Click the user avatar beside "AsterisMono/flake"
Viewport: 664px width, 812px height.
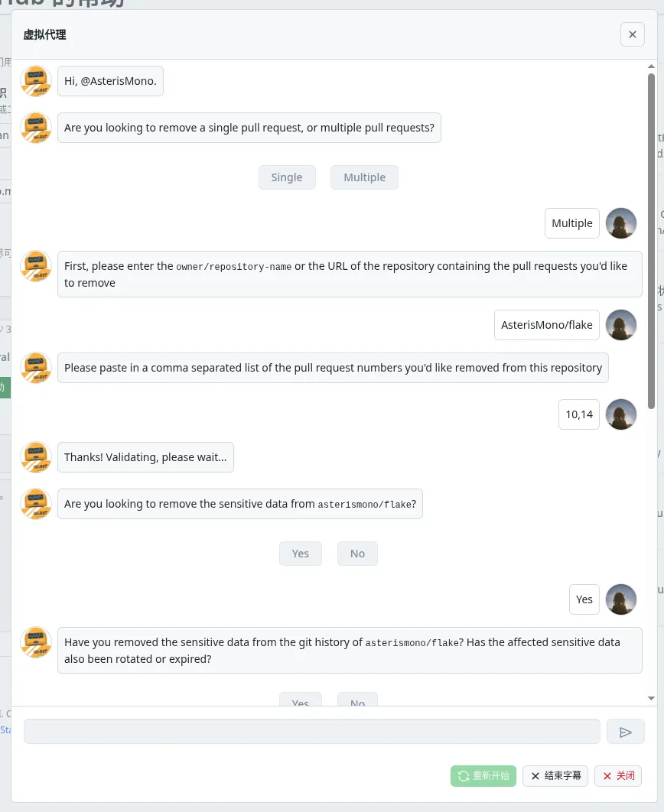[621, 325]
